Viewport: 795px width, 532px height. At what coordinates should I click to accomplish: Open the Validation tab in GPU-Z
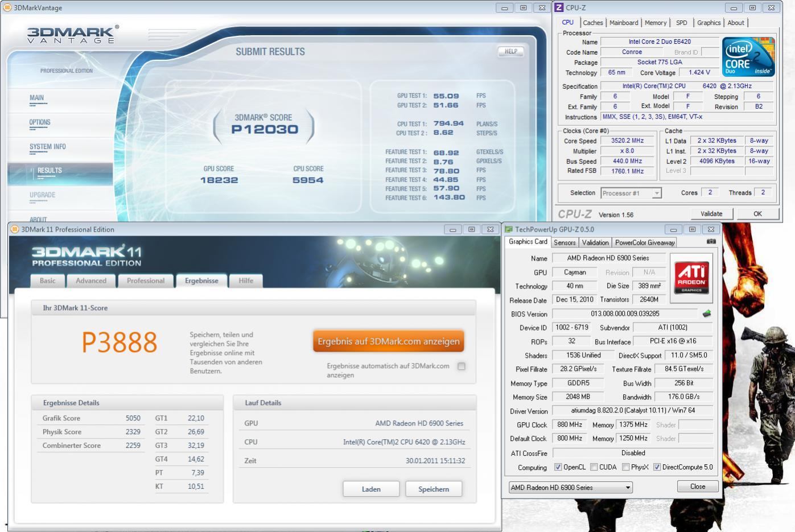click(595, 242)
